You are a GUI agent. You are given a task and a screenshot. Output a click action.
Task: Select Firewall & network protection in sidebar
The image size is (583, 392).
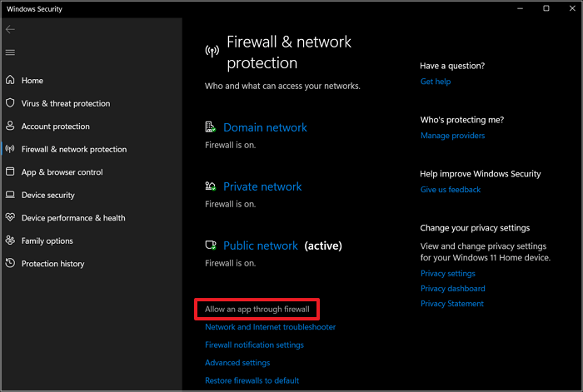74,150
